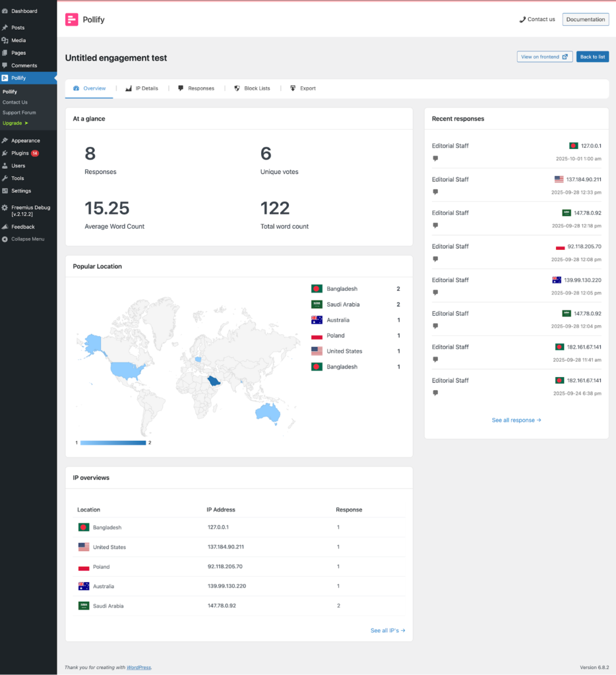This screenshot has width=616, height=675.
Task: Click the map legend gradient bar
Action: pyautogui.click(x=113, y=442)
